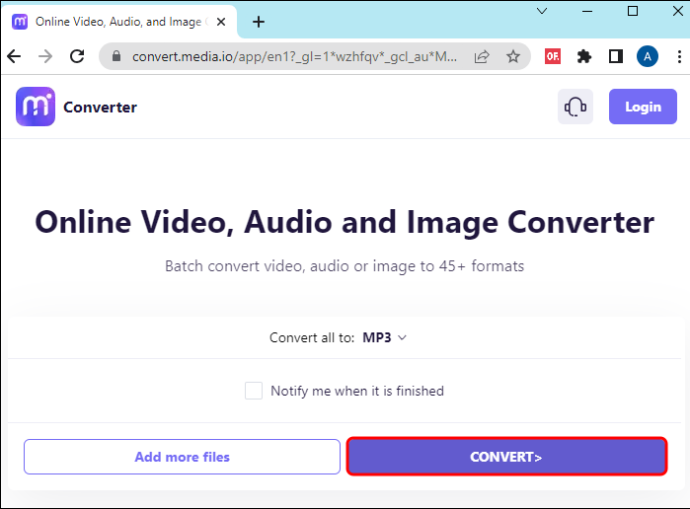Click the browser Back arrow
Viewport: 690px width, 509px height.
tap(14, 56)
